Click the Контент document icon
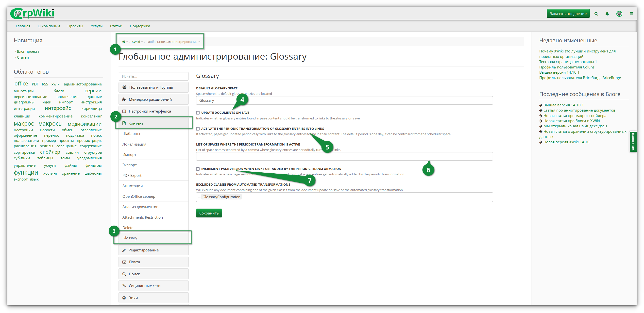Viewport: 644px width, 313px height. click(124, 123)
